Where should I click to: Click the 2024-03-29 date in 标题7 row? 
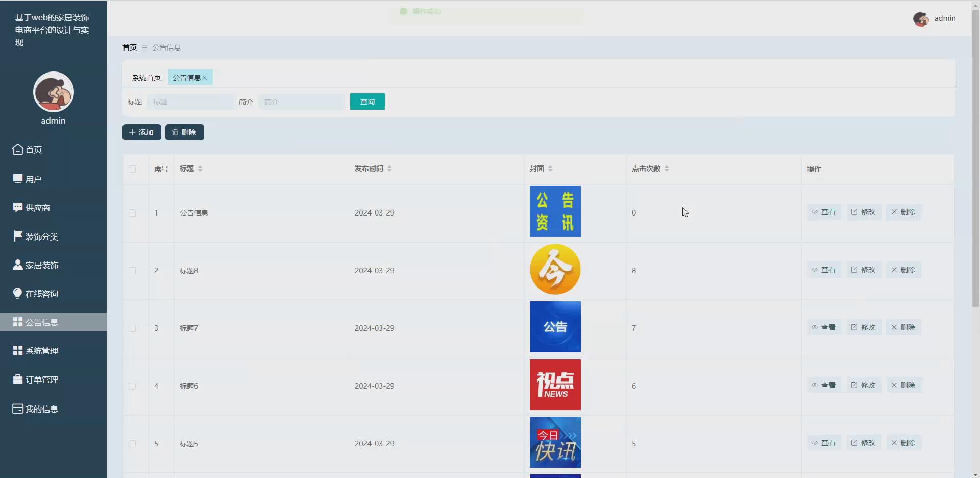(x=375, y=328)
